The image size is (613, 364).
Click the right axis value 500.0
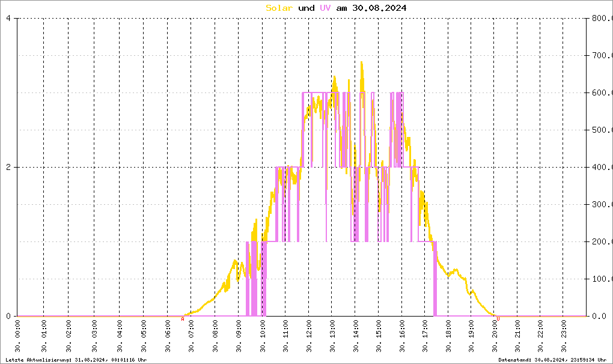602,130
